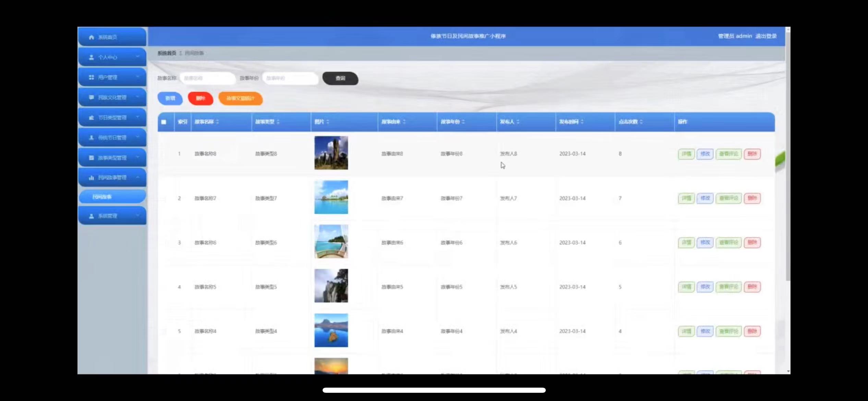Click 删除 in the 故事名称6 row
The height and width of the screenshot is (401, 868).
point(752,243)
